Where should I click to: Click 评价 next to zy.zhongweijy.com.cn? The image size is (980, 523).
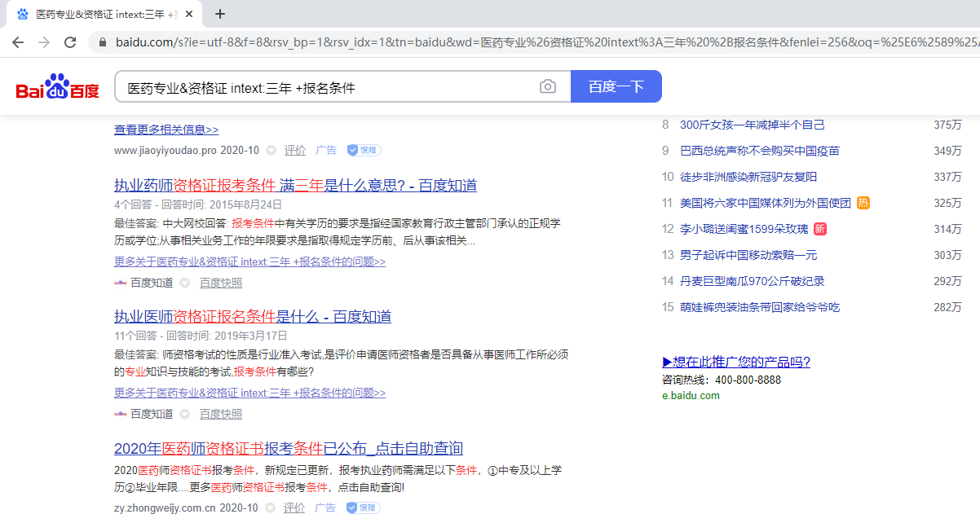[294, 508]
